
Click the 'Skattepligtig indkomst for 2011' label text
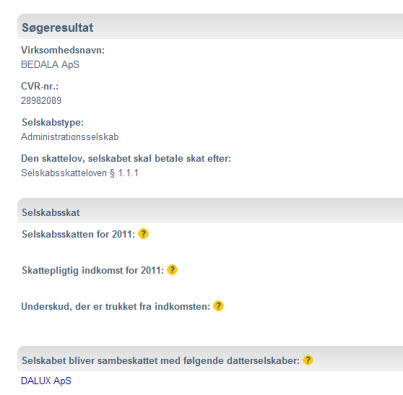(93, 270)
